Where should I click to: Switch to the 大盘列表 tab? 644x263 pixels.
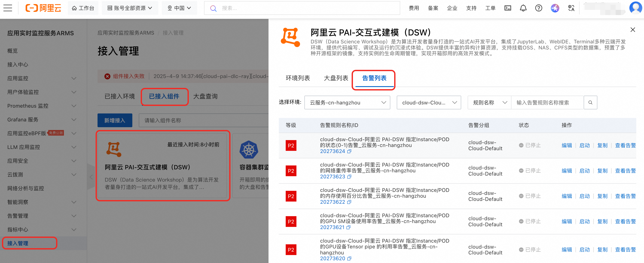(x=336, y=78)
